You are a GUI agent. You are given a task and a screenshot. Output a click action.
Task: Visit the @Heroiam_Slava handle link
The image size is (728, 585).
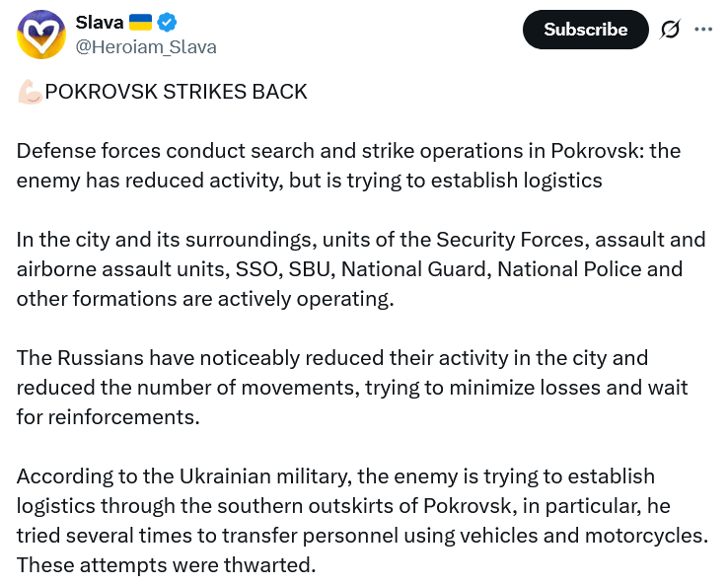click(146, 46)
